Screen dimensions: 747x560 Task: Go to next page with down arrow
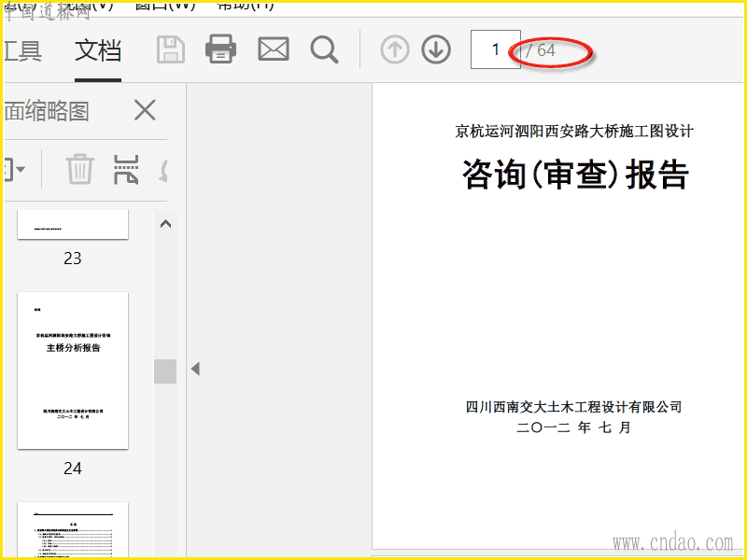coord(436,49)
